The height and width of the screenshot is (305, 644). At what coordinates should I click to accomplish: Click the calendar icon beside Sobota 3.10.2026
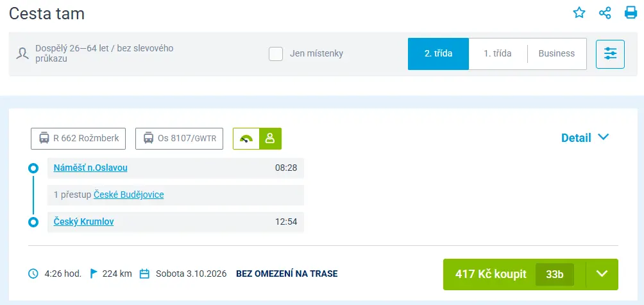point(144,274)
